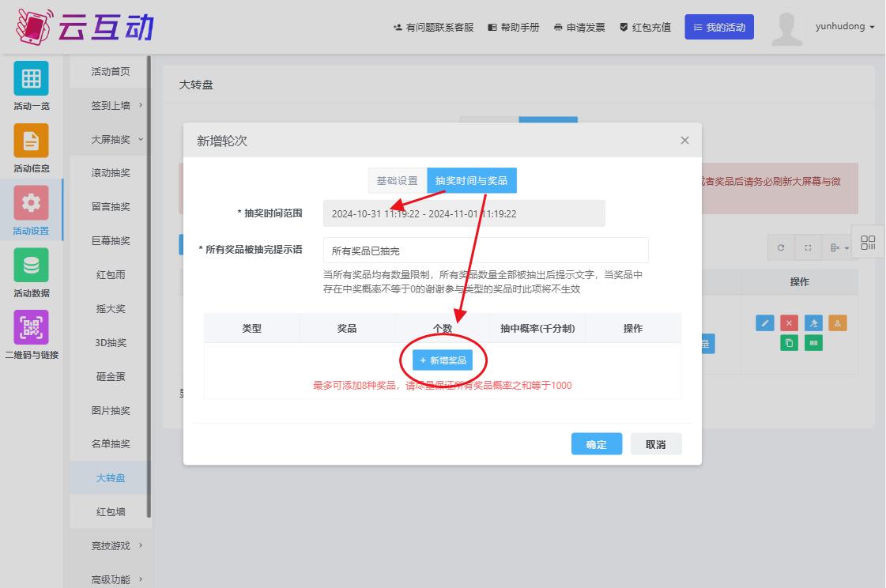Image resolution: width=886 pixels, height=588 pixels.
Task: Open 活动信息 in the left sidebar
Action: [31, 141]
